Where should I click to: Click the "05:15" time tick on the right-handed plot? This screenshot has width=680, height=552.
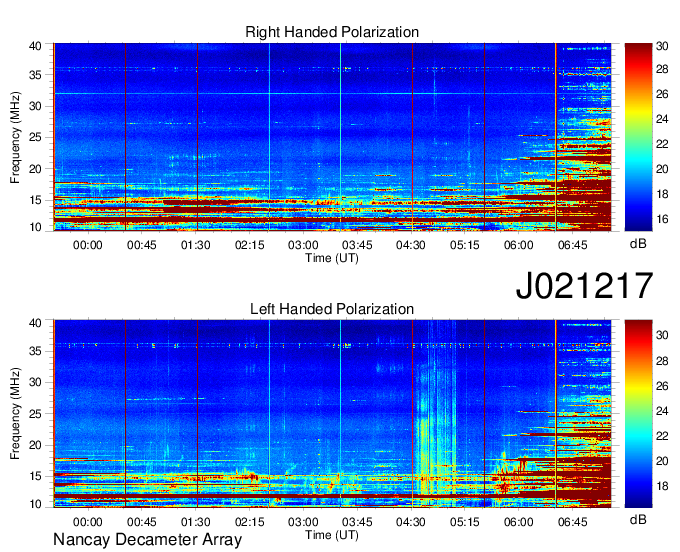pos(465,245)
